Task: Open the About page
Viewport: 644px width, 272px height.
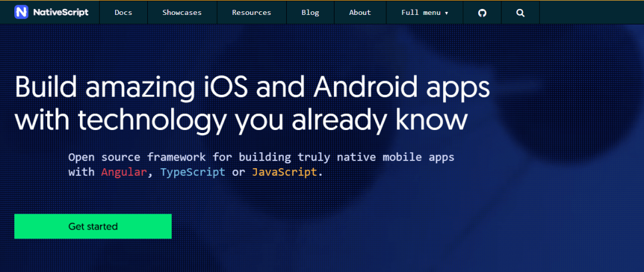Action: [360, 13]
